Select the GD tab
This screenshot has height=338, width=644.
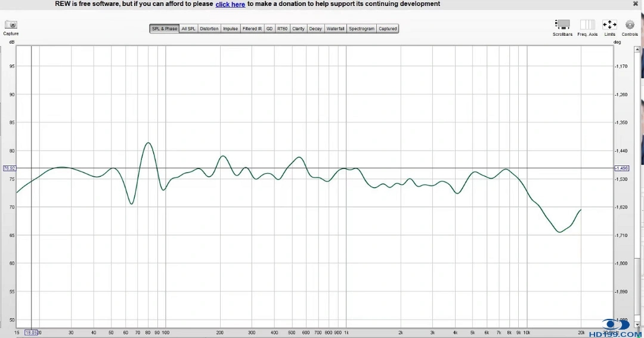pyautogui.click(x=270, y=29)
